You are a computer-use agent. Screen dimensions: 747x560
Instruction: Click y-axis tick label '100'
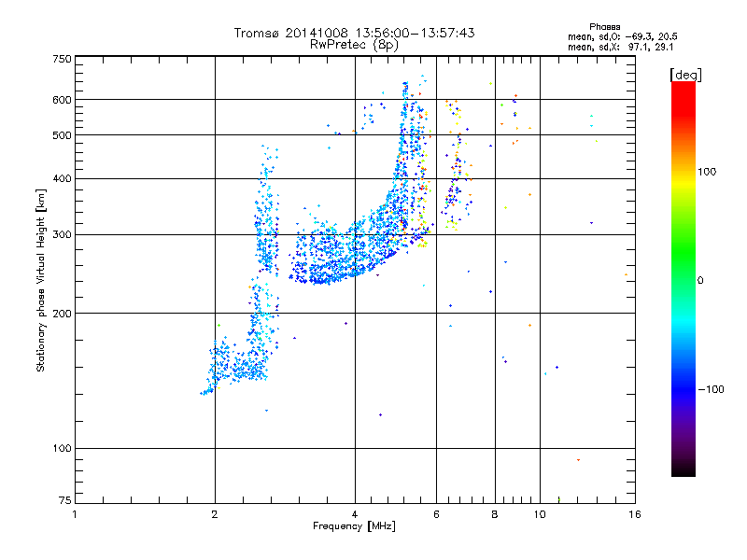click(x=63, y=449)
